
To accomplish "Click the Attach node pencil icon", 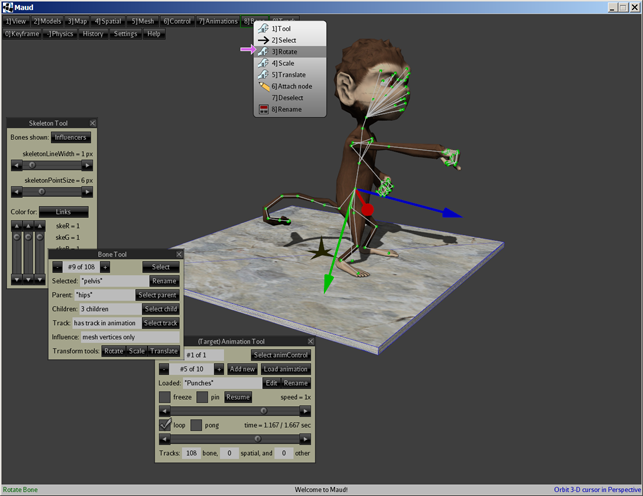I will click(264, 86).
